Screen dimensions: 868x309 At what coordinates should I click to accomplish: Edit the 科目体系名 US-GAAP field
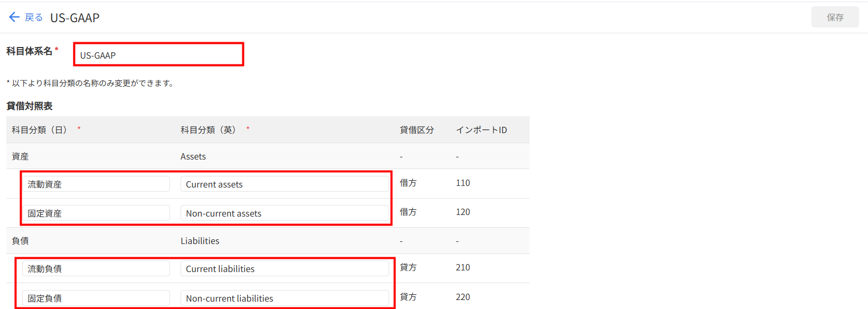[158, 54]
